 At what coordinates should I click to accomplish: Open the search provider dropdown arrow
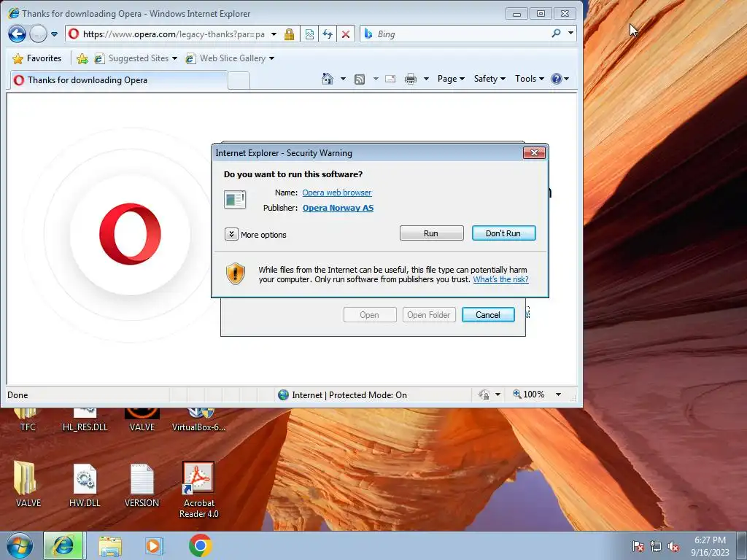[x=570, y=34]
